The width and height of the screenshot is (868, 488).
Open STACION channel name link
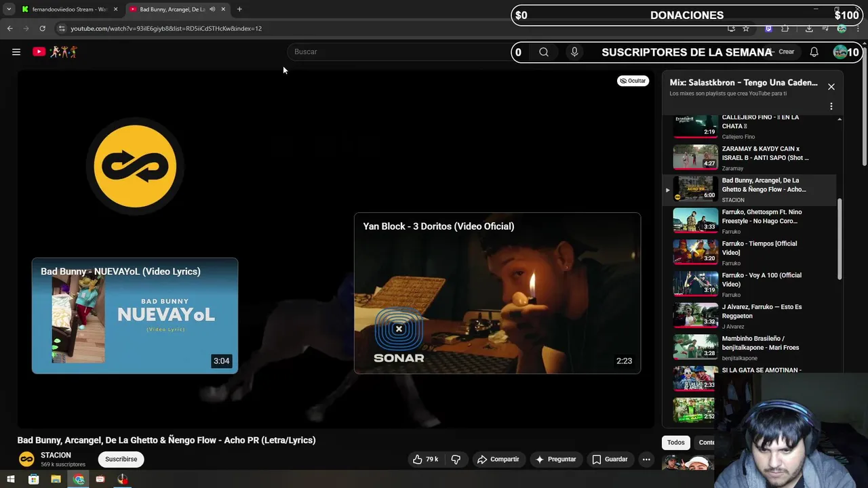pos(56,455)
